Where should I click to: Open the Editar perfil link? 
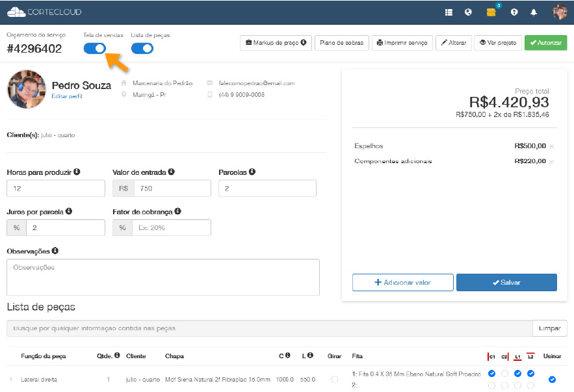66,96
